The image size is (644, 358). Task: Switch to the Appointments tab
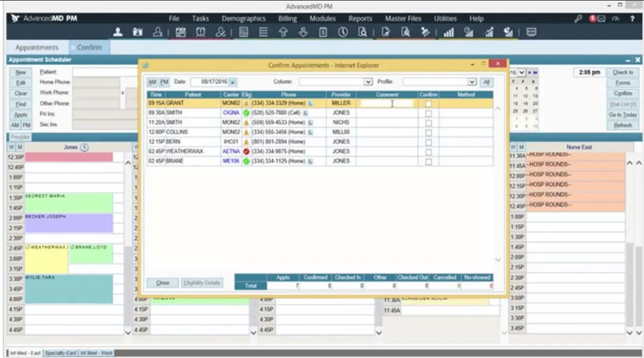(36, 47)
